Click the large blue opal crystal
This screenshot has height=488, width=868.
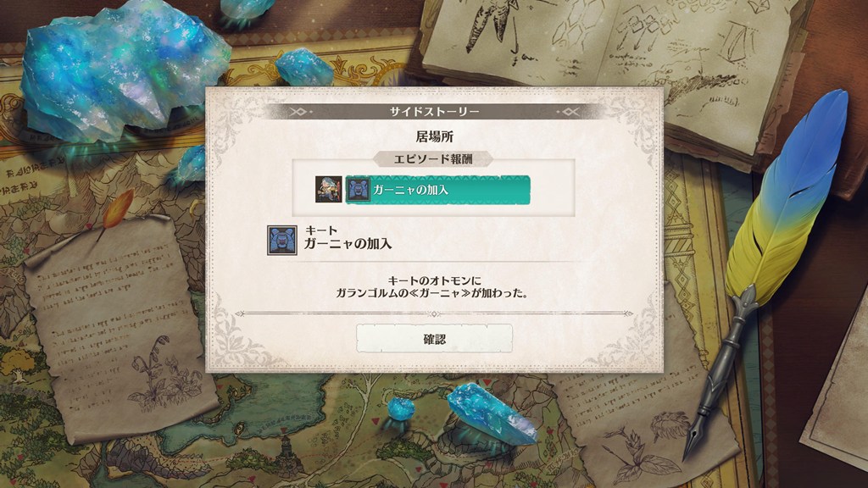125,68
